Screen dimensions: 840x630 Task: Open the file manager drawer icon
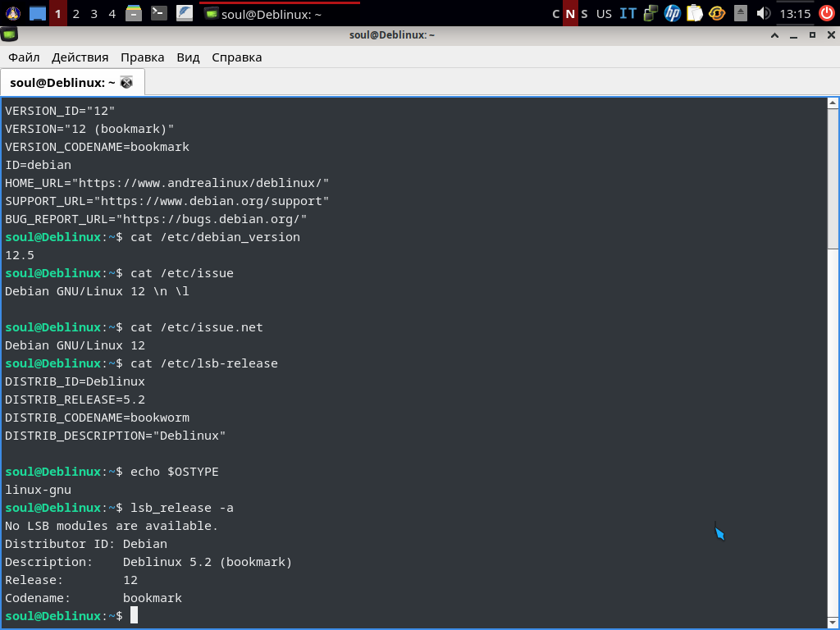click(134, 13)
